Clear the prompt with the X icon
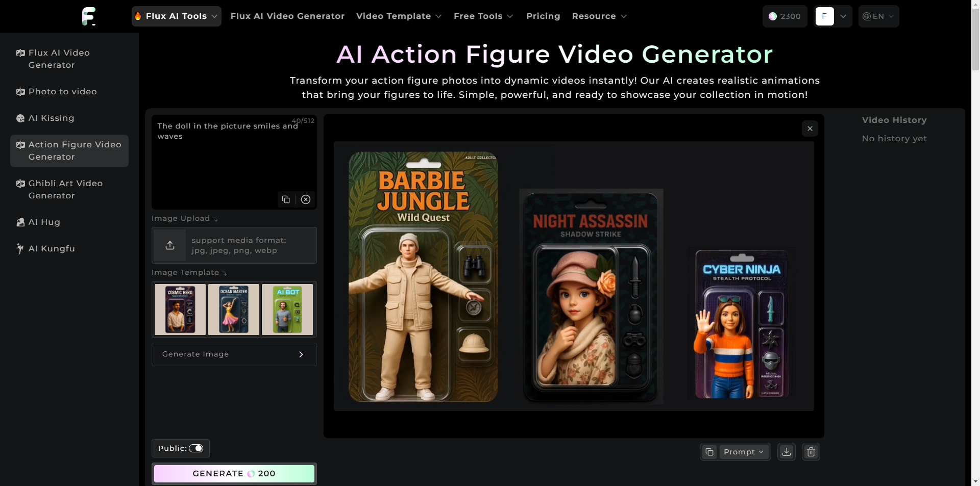 coord(305,199)
